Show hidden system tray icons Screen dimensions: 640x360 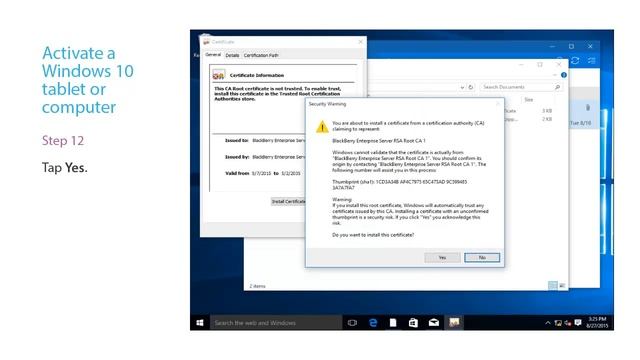click(548, 323)
